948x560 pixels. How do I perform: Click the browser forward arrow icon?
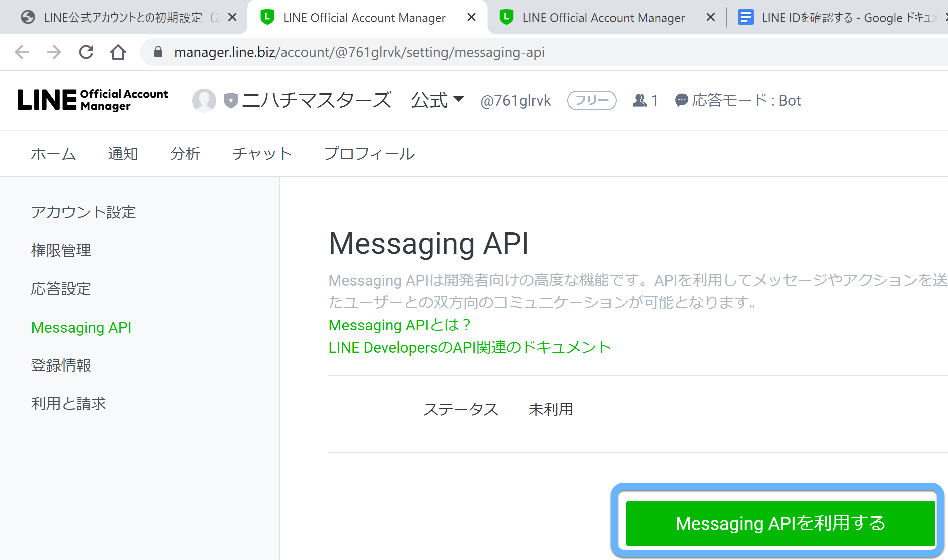click(54, 52)
